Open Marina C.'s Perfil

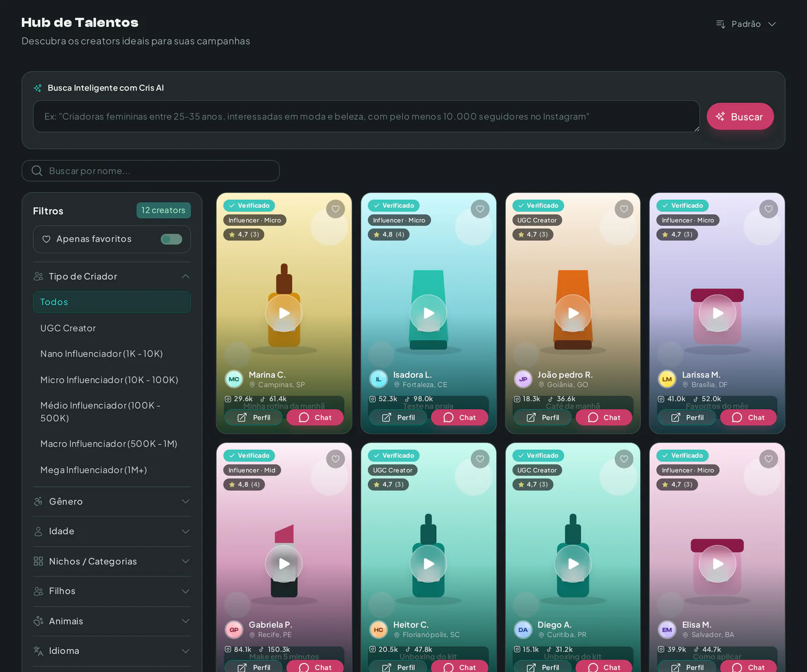click(x=254, y=417)
